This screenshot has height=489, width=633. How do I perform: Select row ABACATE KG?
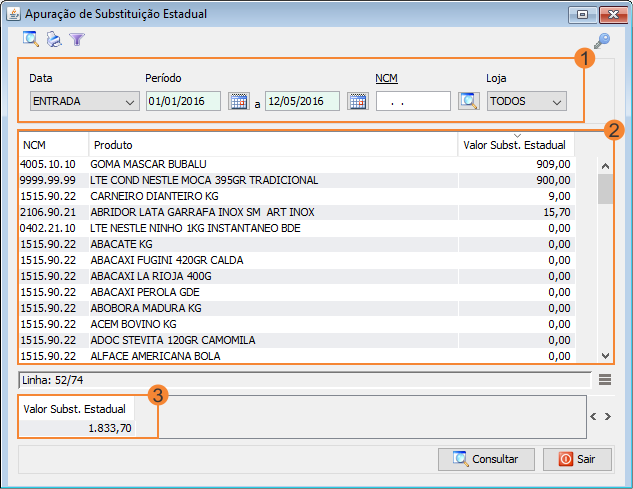point(297,244)
